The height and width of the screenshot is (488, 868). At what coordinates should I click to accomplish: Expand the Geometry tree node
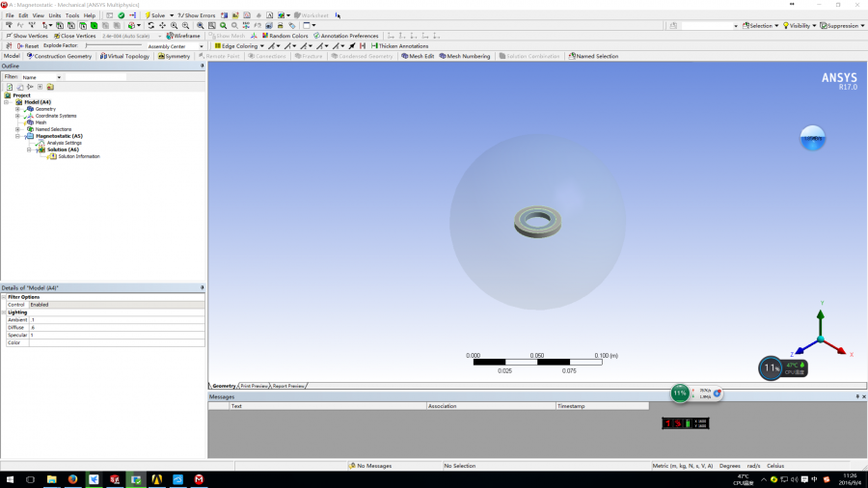tap(17, 109)
